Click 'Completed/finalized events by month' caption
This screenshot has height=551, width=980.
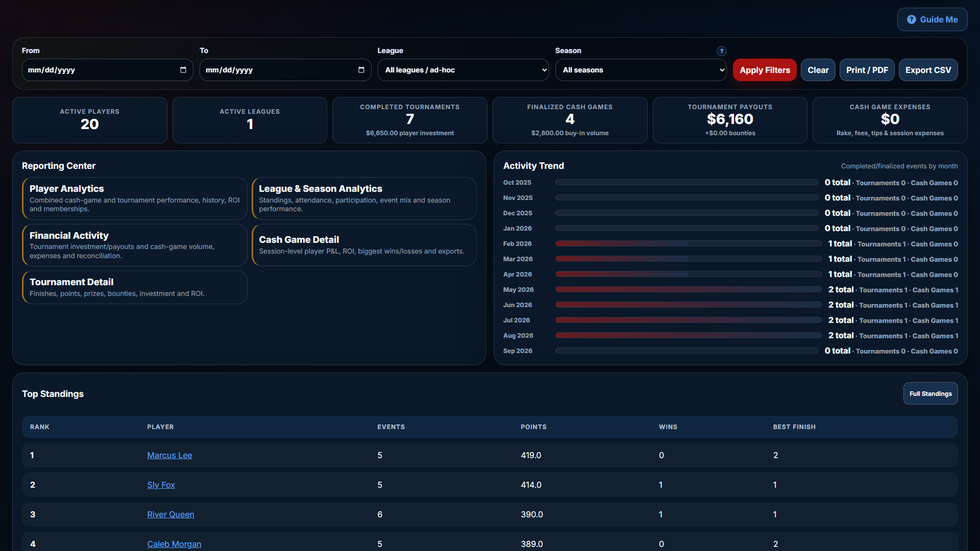[899, 166]
